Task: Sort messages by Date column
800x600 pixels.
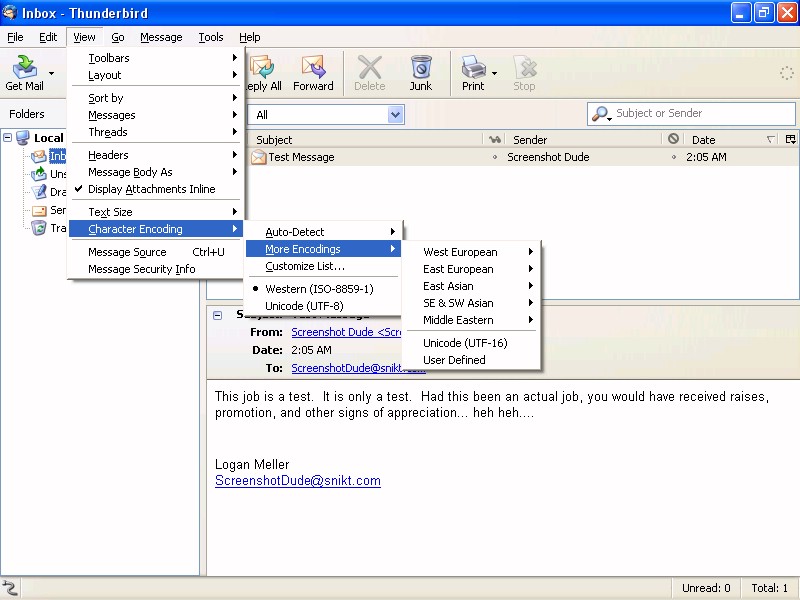Action: (x=732, y=139)
